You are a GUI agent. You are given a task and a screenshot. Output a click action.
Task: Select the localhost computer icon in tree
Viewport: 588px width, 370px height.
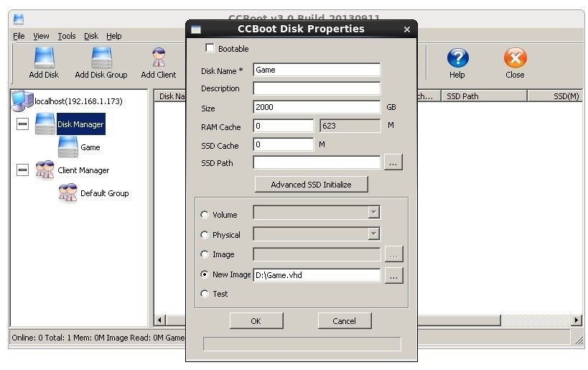pos(22,101)
